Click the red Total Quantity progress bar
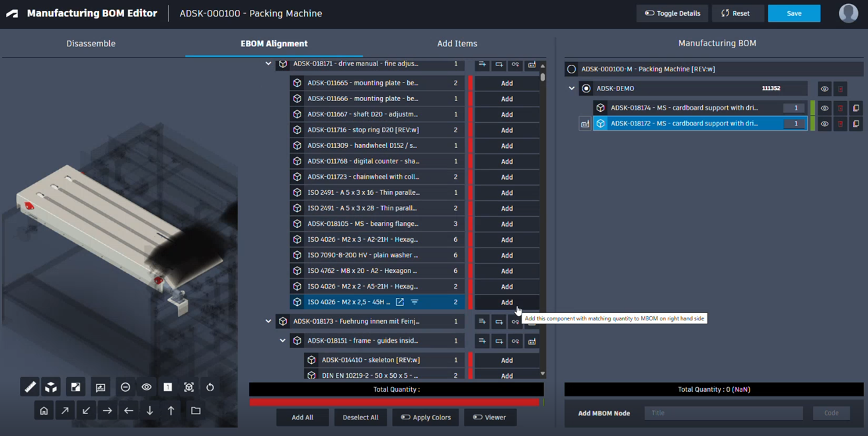 click(x=395, y=401)
